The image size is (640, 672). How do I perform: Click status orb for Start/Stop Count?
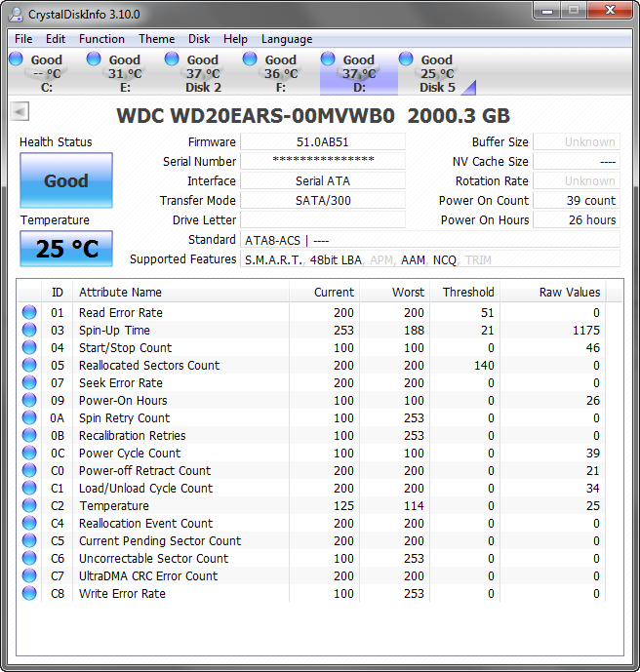pyautogui.click(x=29, y=347)
